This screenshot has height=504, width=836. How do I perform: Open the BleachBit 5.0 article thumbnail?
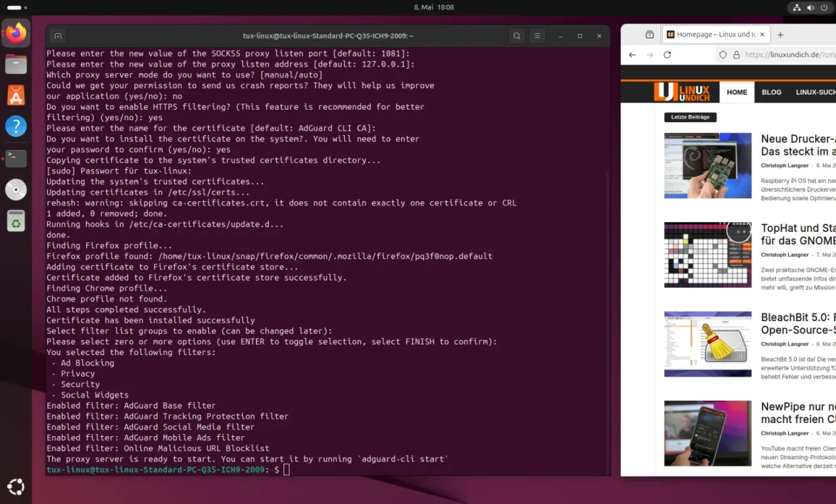point(707,344)
